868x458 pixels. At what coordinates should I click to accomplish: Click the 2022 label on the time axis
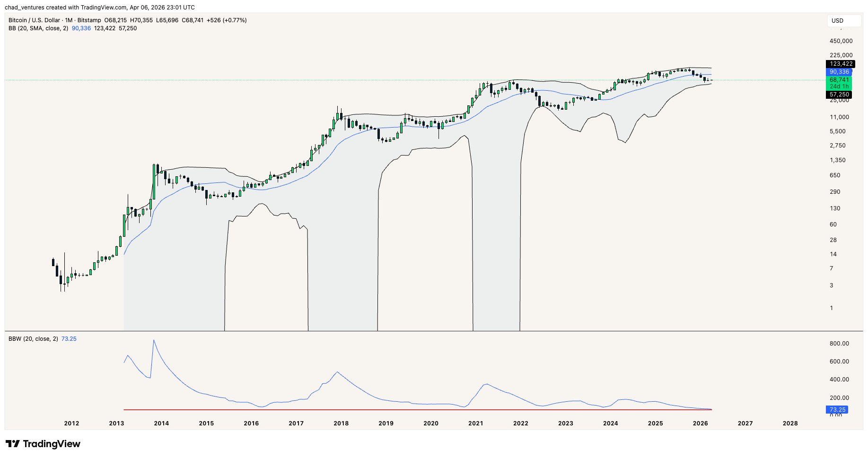[521, 423]
